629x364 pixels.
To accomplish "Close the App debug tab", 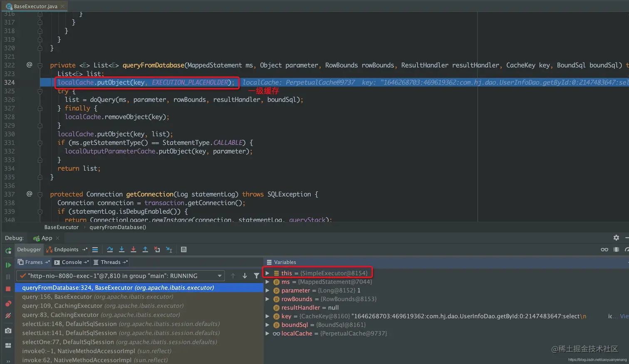I will pos(57,238).
